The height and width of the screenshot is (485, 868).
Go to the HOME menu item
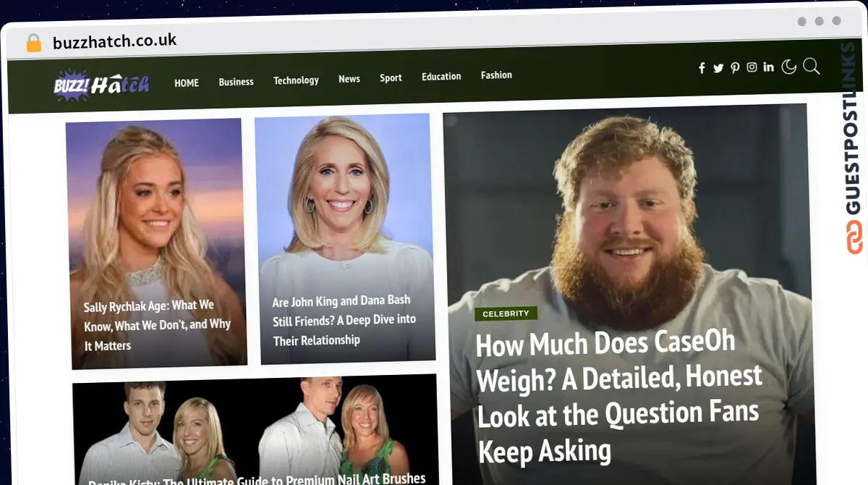187,83
